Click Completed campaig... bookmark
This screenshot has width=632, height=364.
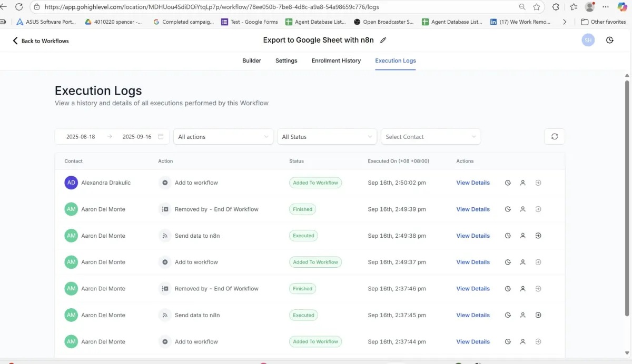[x=183, y=22]
